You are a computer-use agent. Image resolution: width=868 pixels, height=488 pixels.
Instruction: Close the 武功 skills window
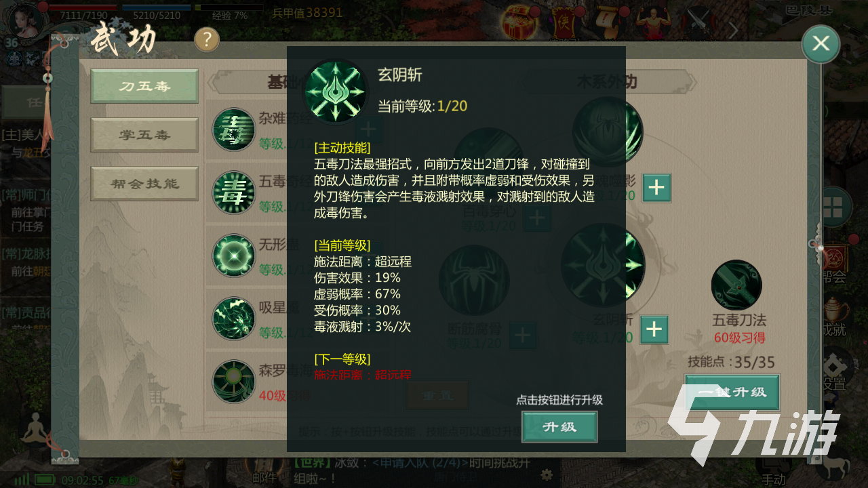coord(821,44)
